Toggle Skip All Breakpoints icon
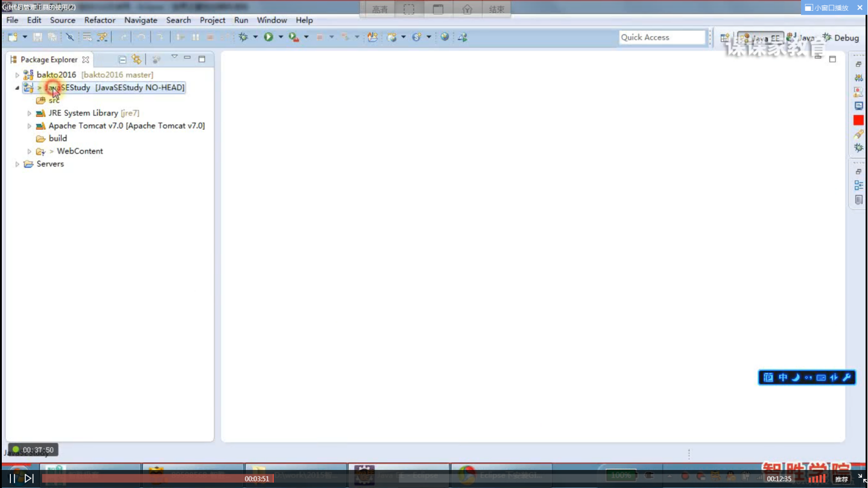This screenshot has height=488, width=868. click(x=70, y=37)
